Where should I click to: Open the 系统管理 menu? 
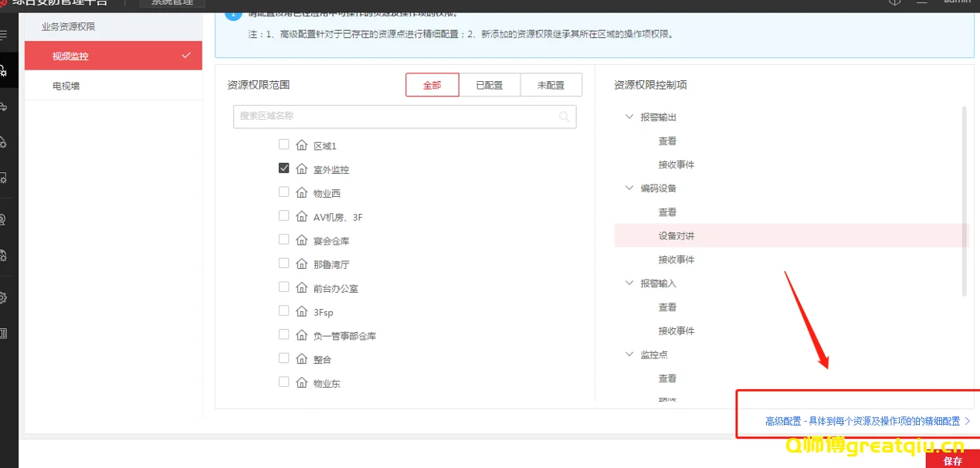[x=174, y=3]
